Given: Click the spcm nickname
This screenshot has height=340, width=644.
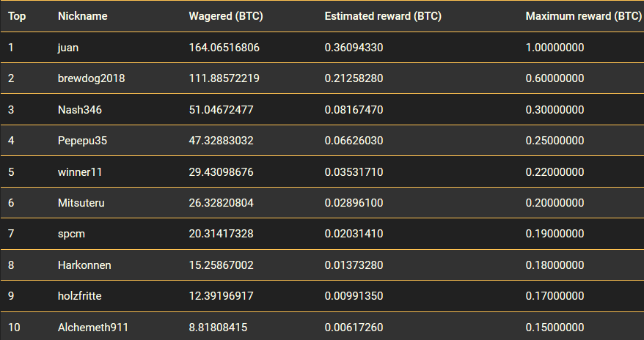Looking at the screenshot, I should (x=71, y=234).
